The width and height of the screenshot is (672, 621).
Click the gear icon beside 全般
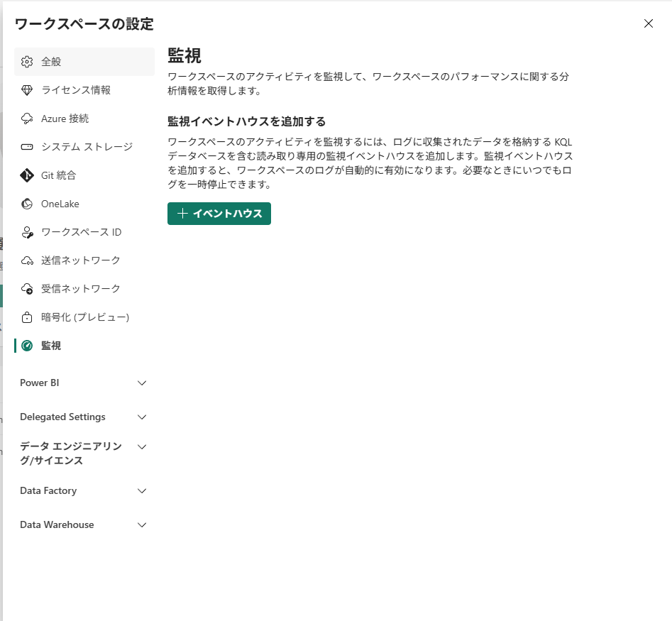pyautogui.click(x=27, y=62)
